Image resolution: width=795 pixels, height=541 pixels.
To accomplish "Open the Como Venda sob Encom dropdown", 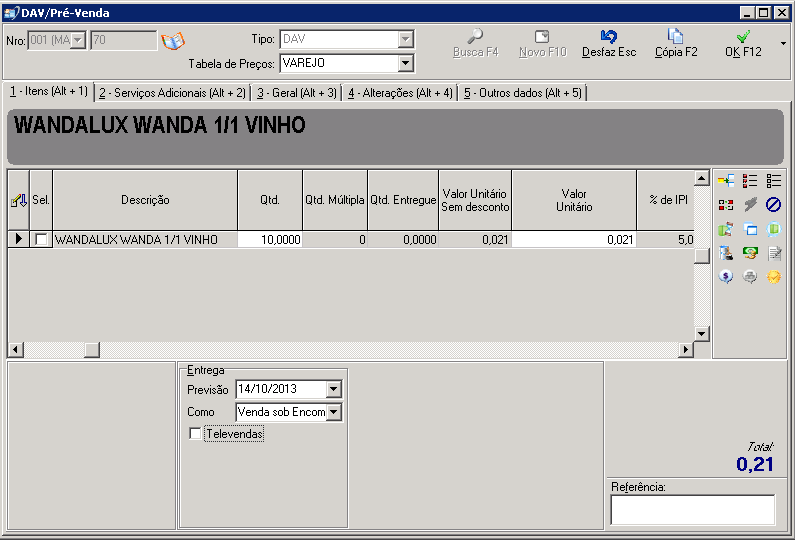I will (x=333, y=412).
